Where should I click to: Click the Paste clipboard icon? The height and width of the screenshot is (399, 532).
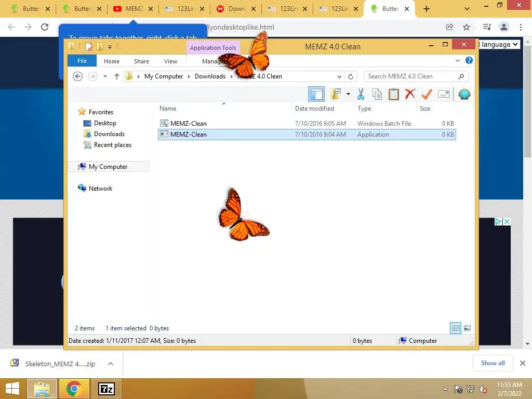click(x=394, y=94)
